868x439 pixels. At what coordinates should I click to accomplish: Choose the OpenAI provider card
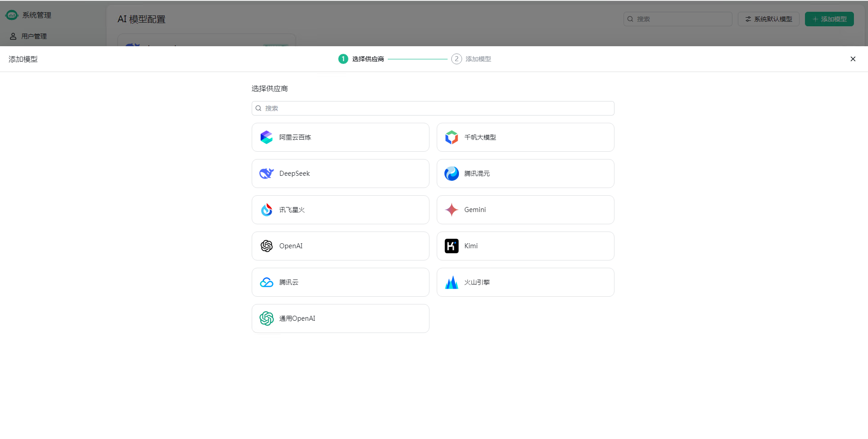[x=340, y=246]
